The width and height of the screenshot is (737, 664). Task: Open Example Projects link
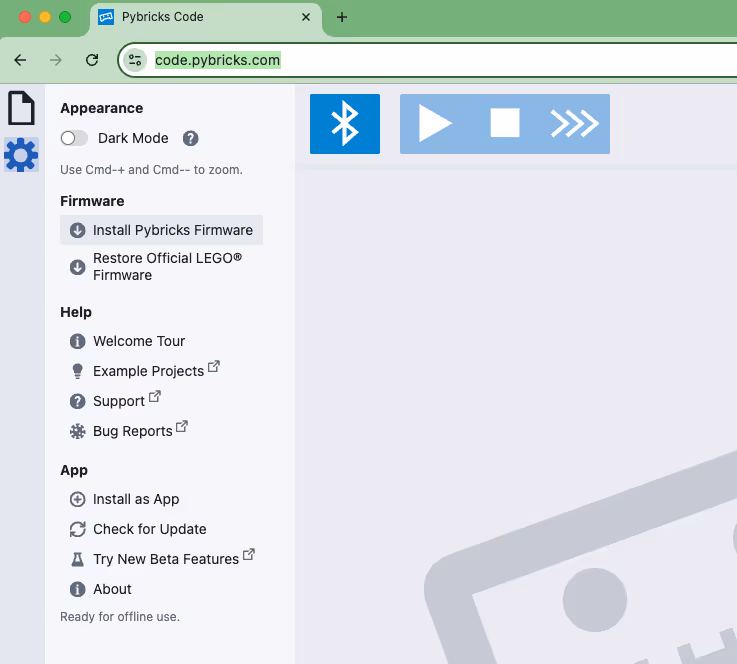click(149, 371)
